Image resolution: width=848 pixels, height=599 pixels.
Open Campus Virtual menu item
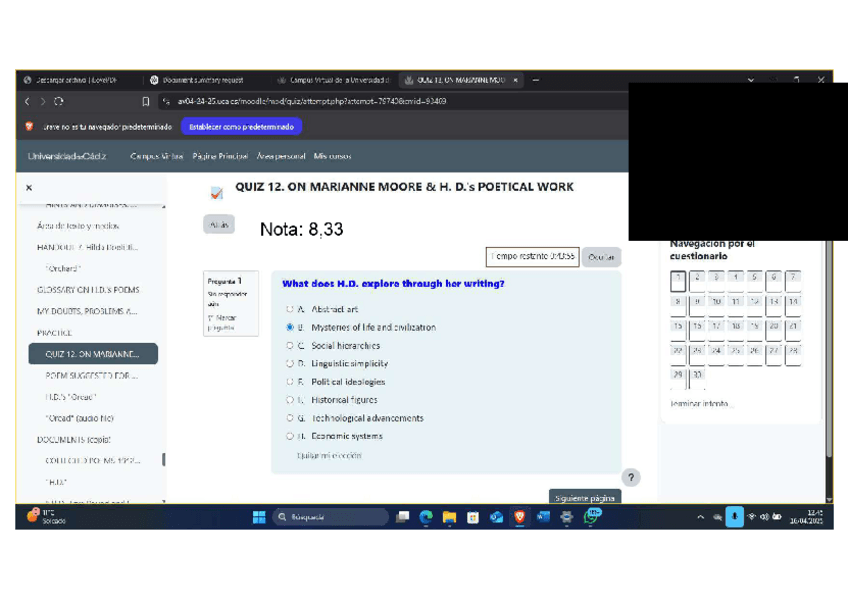(x=156, y=156)
